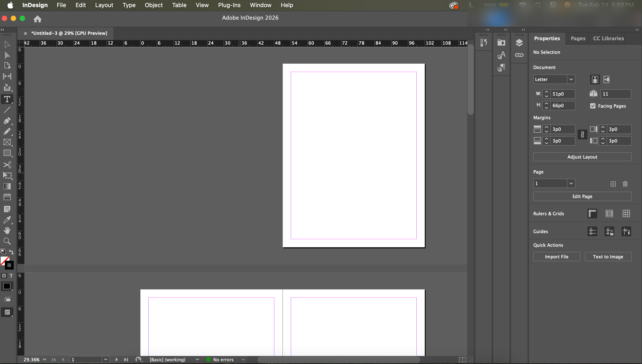642x364 pixels.
Task: Click the Import File button
Action: click(x=556, y=257)
